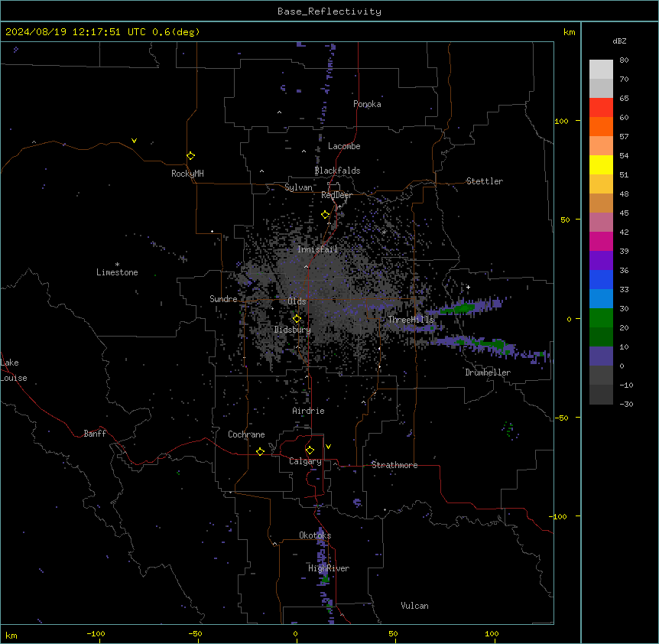Image resolution: width=659 pixels, height=644 pixels.
Task: Click the -30 value in the dBZ legend
Action: coord(626,404)
